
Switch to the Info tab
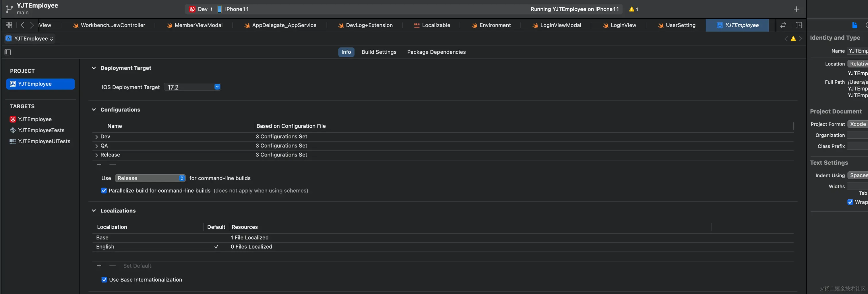346,52
